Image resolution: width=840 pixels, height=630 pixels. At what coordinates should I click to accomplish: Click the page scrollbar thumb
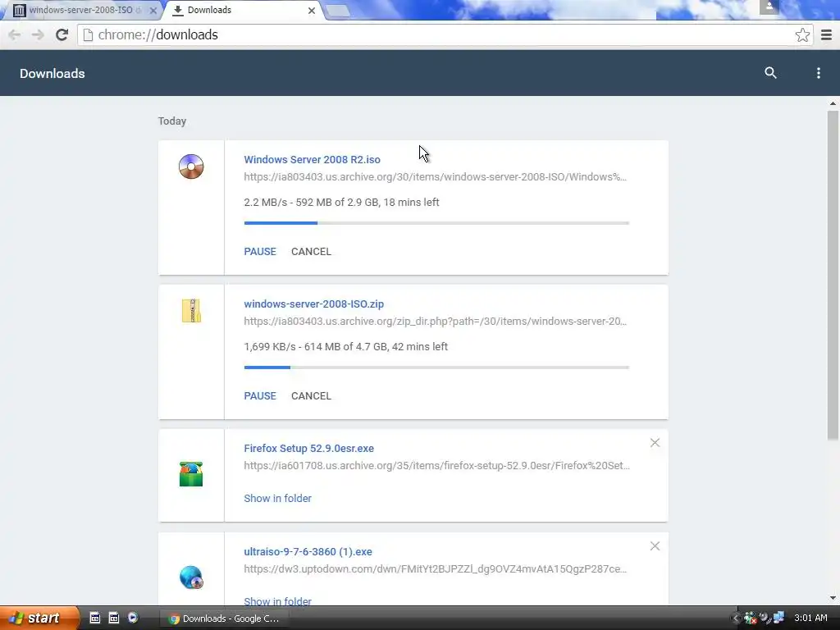pos(833,276)
